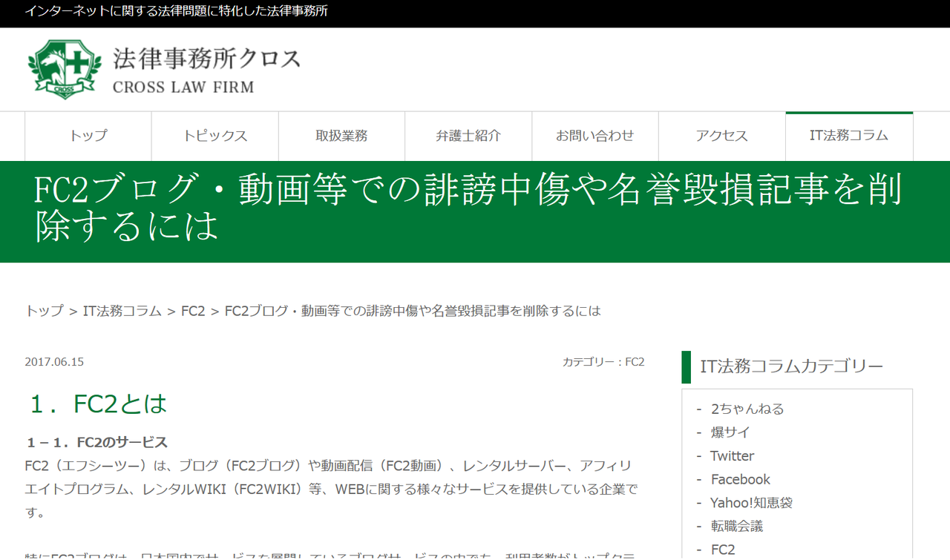Open the トピックス navigation tab

point(215,136)
